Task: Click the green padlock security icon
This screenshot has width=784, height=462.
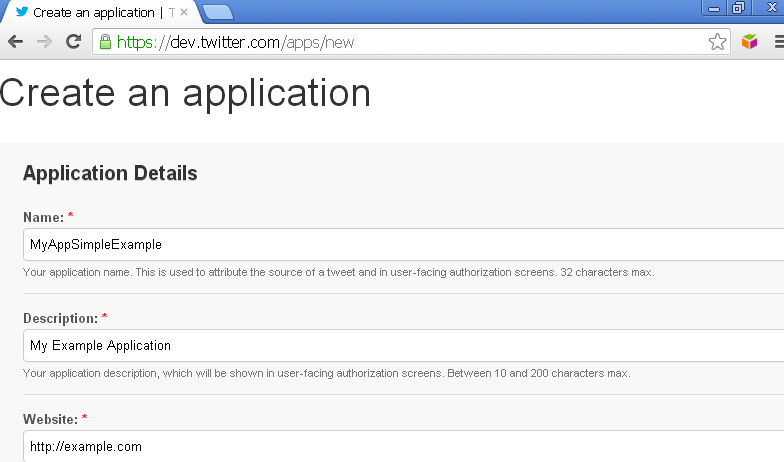Action: pyautogui.click(x=105, y=42)
